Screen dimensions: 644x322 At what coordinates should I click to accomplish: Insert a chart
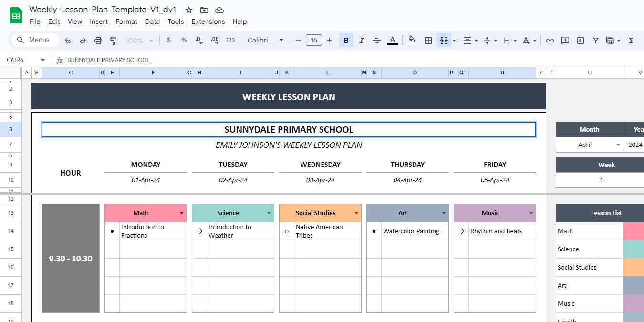pyautogui.click(x=580, y=40)
